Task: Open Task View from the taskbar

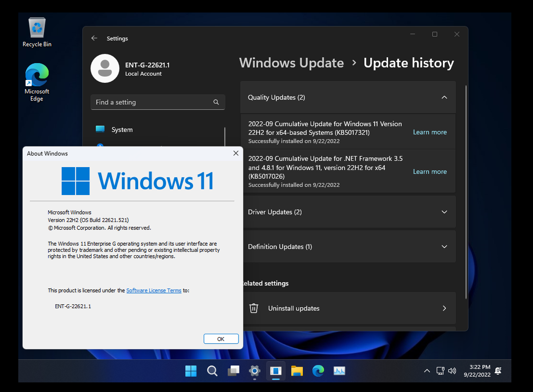Action: [x=234, y=370]
